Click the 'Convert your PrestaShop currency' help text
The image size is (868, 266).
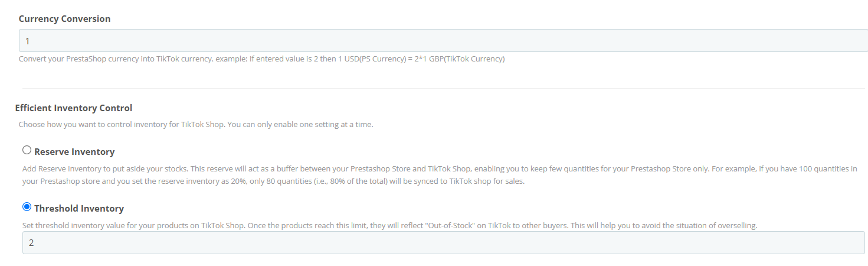click(261, 59)
